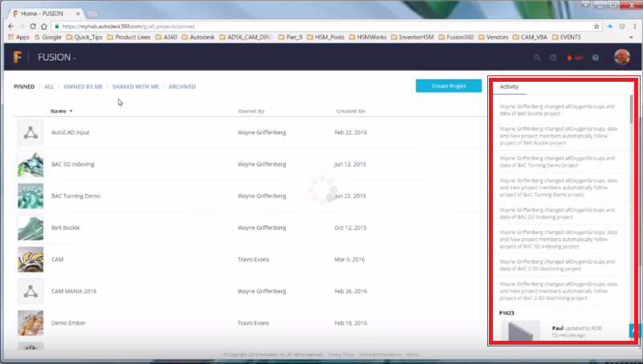Open P1623 activity item thumbnail
This screenshot has height=364, width=643.
click(520, 330)
